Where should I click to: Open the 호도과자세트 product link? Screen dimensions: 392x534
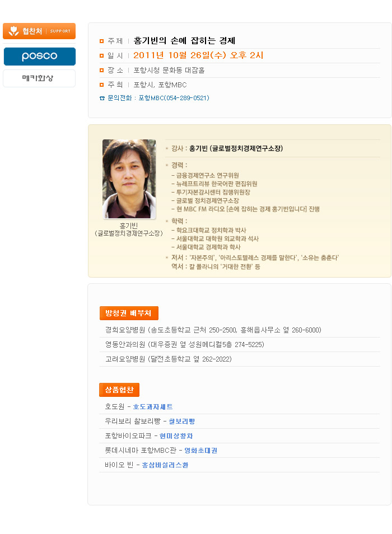pyautogui.click(x=152, y=406)
